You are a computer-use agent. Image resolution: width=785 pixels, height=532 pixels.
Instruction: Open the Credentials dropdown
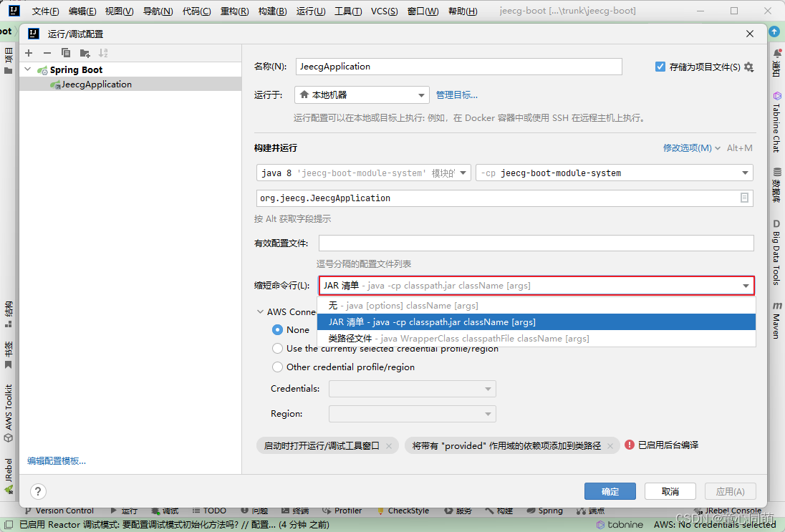[x=413, y=389]
